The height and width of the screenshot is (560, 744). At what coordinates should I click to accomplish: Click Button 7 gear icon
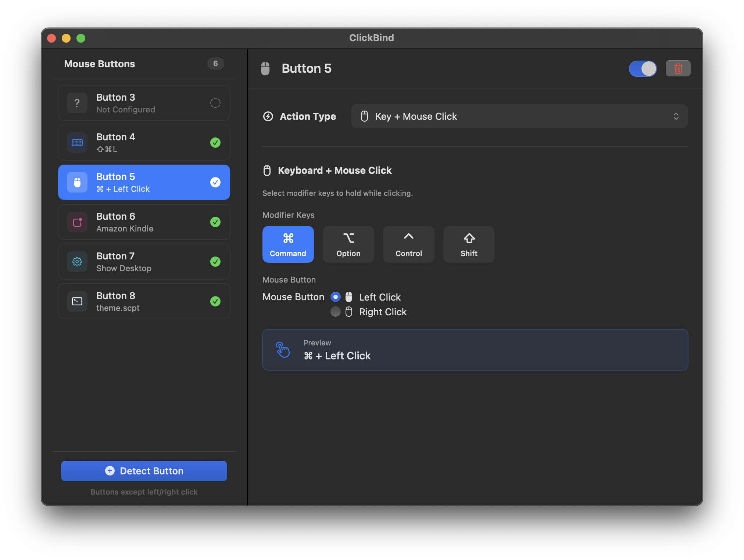pos(77,262)
